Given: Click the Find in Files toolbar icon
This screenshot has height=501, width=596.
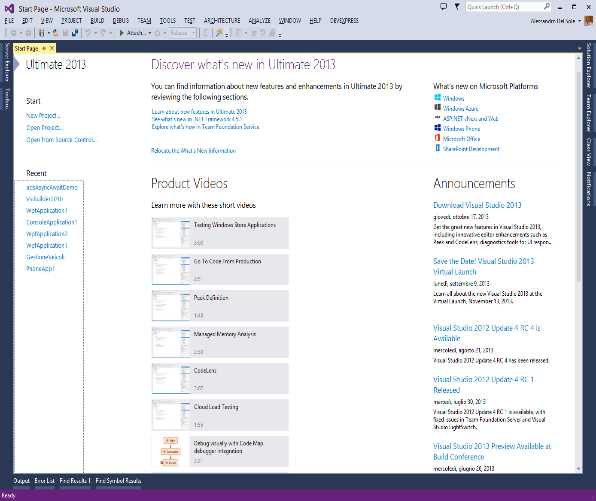Looking at the screenshot, I should click(x=219, y=33).
